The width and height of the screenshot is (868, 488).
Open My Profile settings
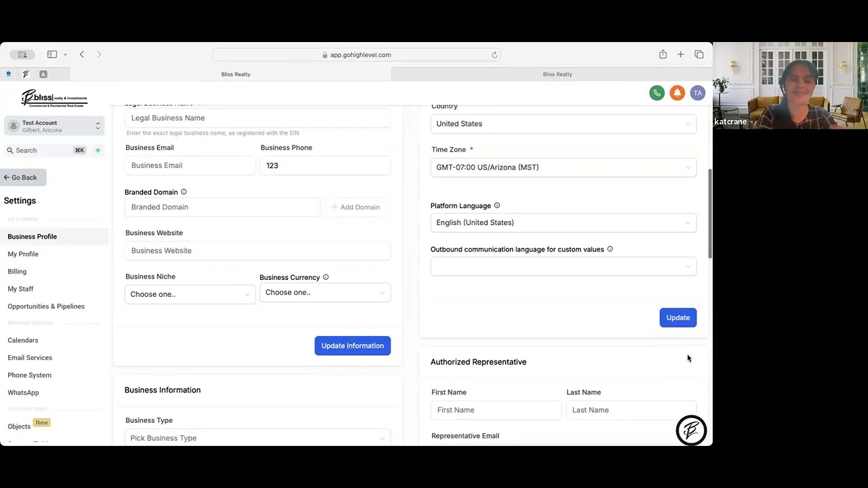(x=23, y=254)
